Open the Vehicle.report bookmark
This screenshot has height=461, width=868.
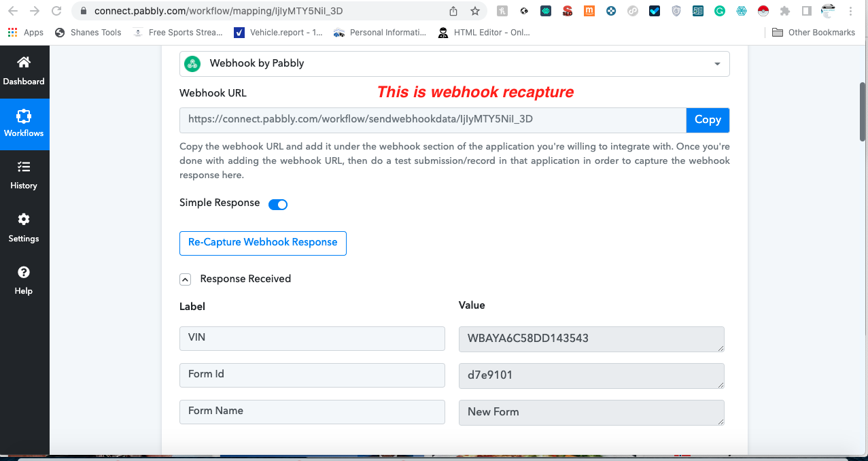coord(279,32)
